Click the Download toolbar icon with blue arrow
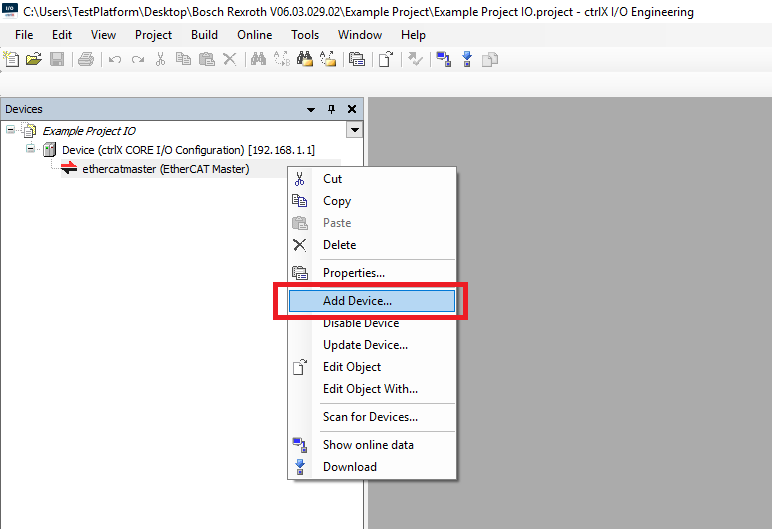 (466, 59)
